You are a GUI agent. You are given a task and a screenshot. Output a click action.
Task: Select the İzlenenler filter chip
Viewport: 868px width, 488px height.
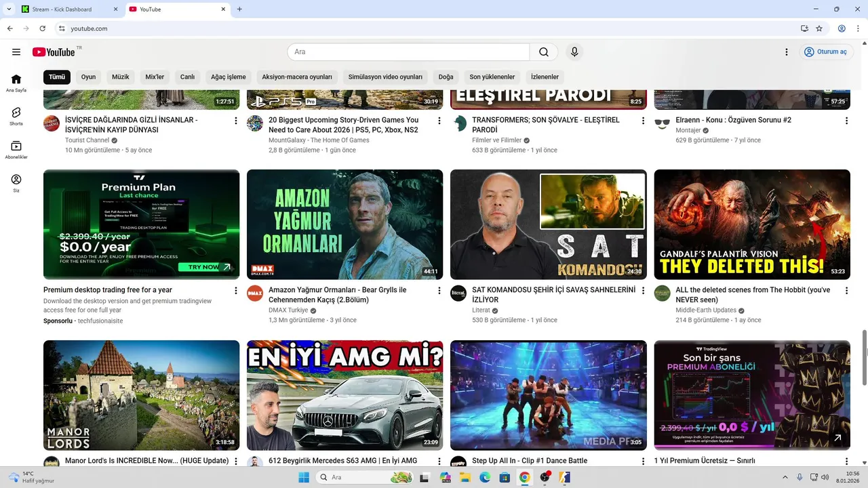tap(545, 77)
